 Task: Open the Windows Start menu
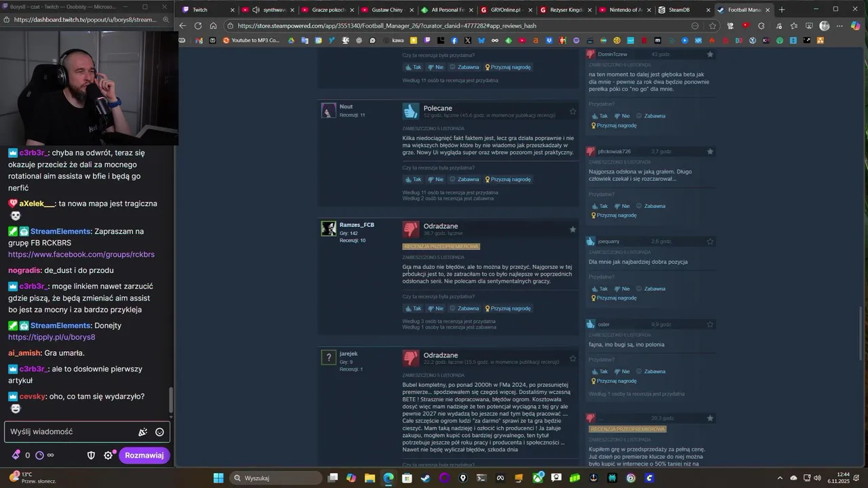218,478
